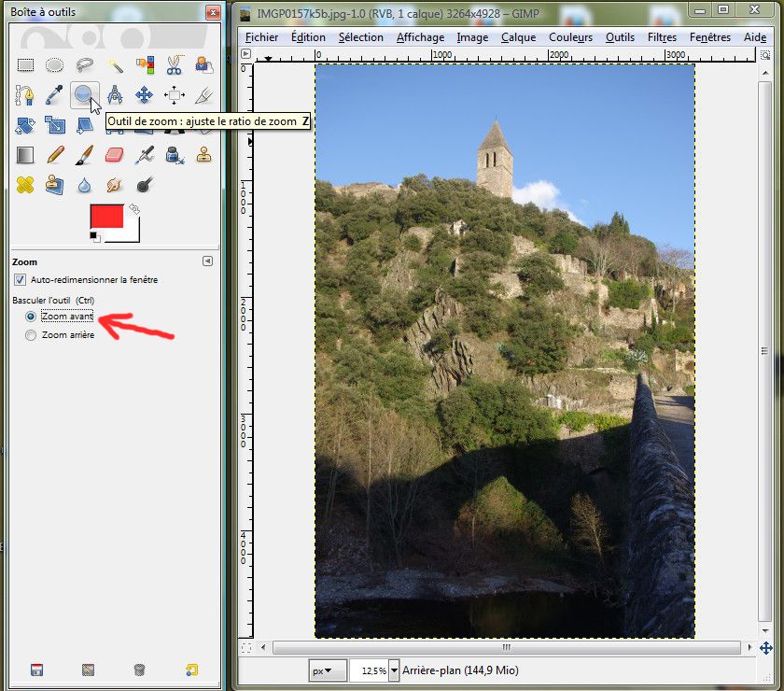This screenshot has height=691, width=784.
Task: Open the Zoom tool options panel menu
Action: pos(207,261)
